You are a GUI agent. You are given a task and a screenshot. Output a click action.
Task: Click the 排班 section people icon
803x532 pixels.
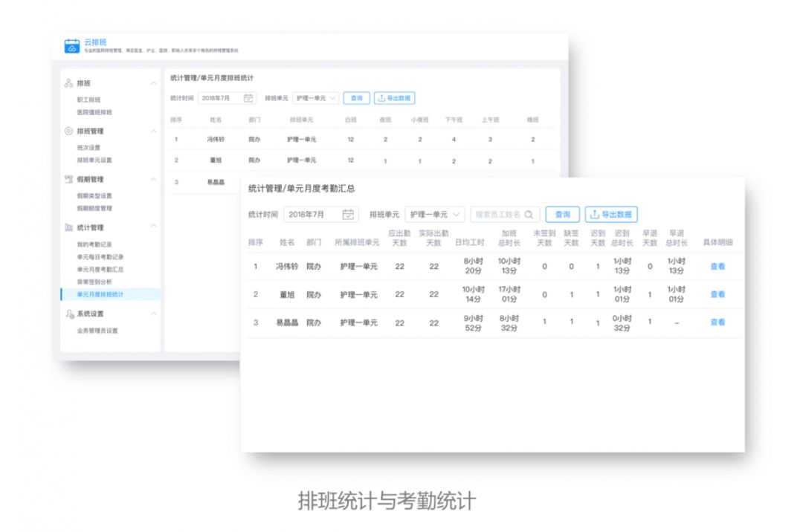tap(68, 83)
